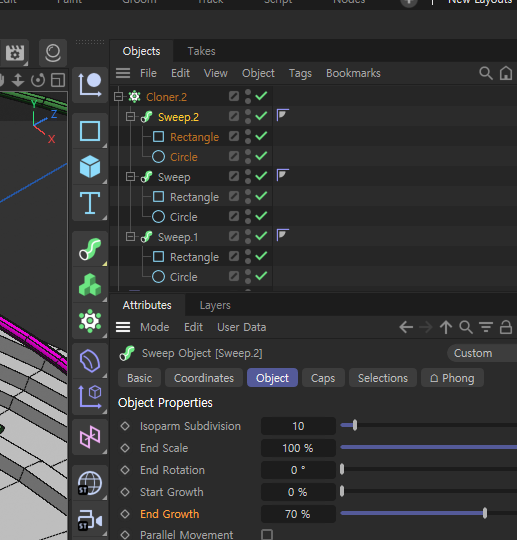Click the camera icon with ST badge
The height and width of the screenshot is (540, 517).
(x=90, y=519)
